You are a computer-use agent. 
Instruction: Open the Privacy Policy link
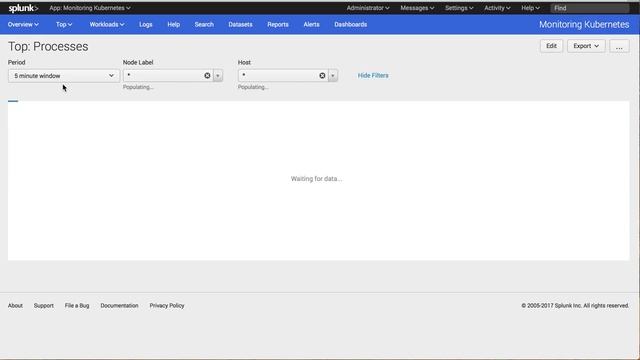pos(167,305)
